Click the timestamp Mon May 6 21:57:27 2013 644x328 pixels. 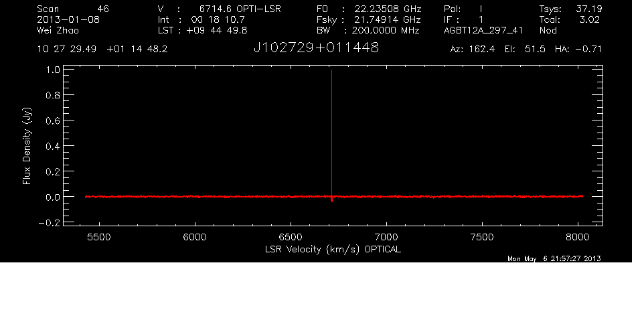point(554,258)
